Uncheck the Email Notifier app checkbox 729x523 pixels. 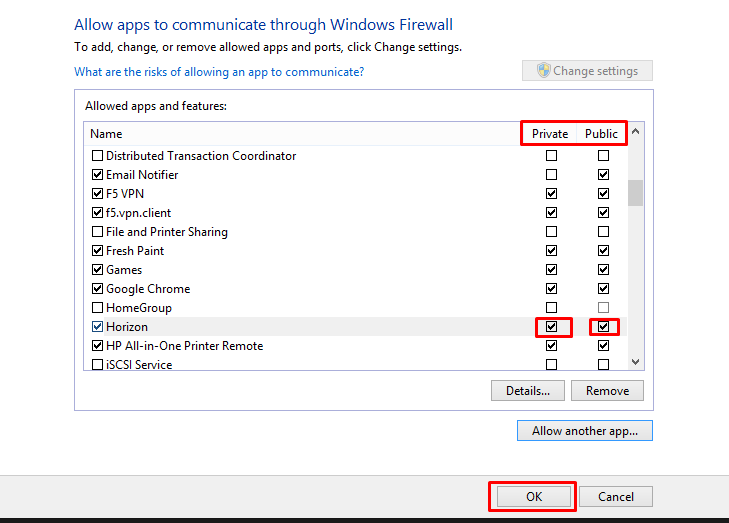98,175
